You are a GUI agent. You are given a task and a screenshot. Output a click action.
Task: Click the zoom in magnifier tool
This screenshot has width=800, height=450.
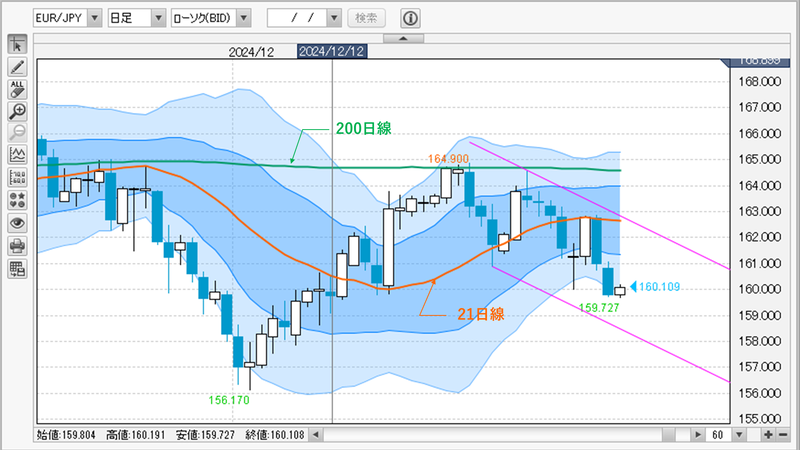pos(17,111)
